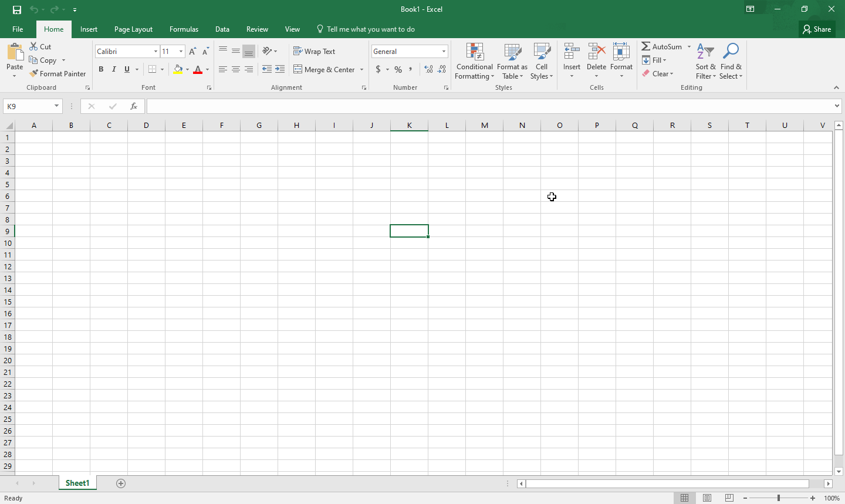This screenshot has width=845, height=504.
Task: Click the AutoSum button
Action: (x=662, y=46)
